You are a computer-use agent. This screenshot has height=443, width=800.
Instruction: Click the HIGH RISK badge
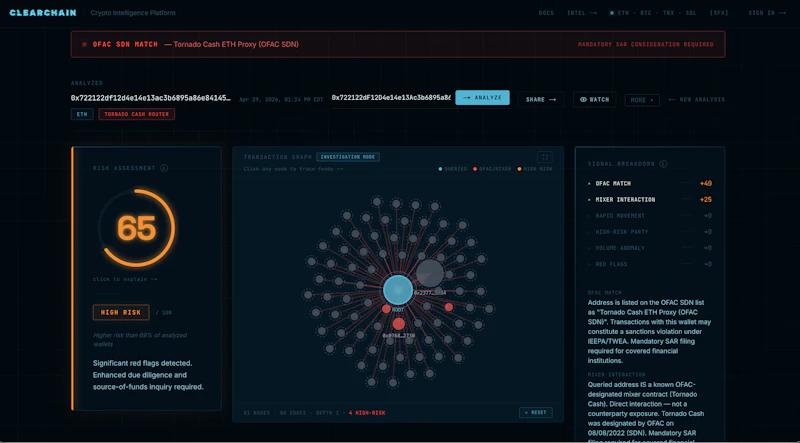coord(121,312)
